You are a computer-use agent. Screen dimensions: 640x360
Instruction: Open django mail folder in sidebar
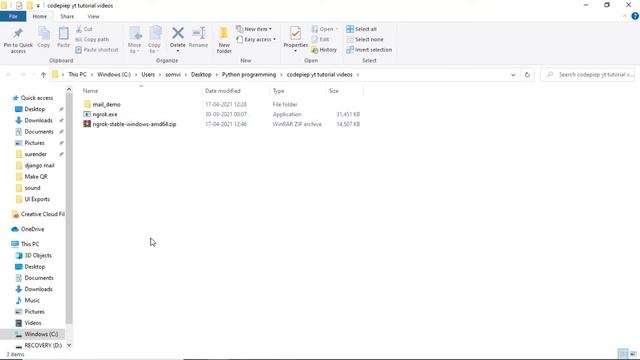tap(39, 165)
